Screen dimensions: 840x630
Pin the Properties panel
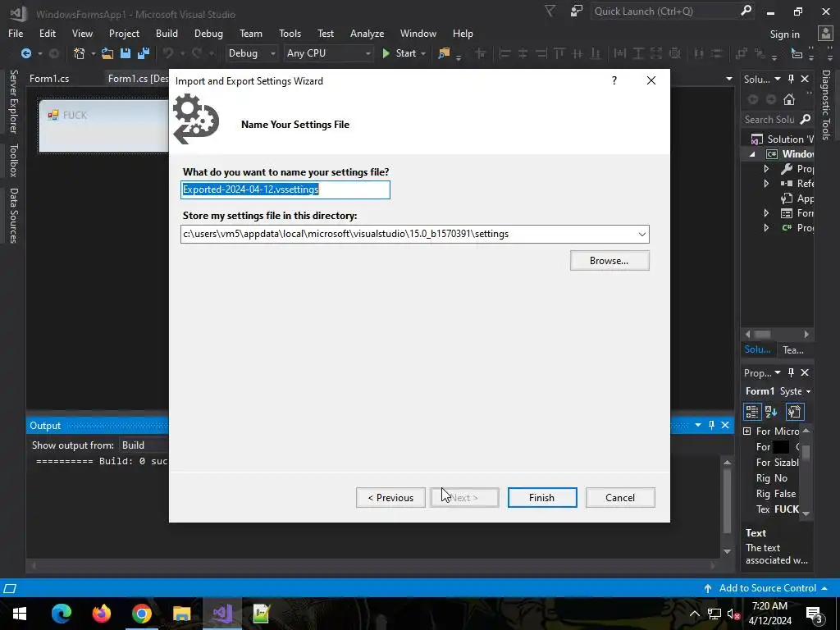click(791, 372)
